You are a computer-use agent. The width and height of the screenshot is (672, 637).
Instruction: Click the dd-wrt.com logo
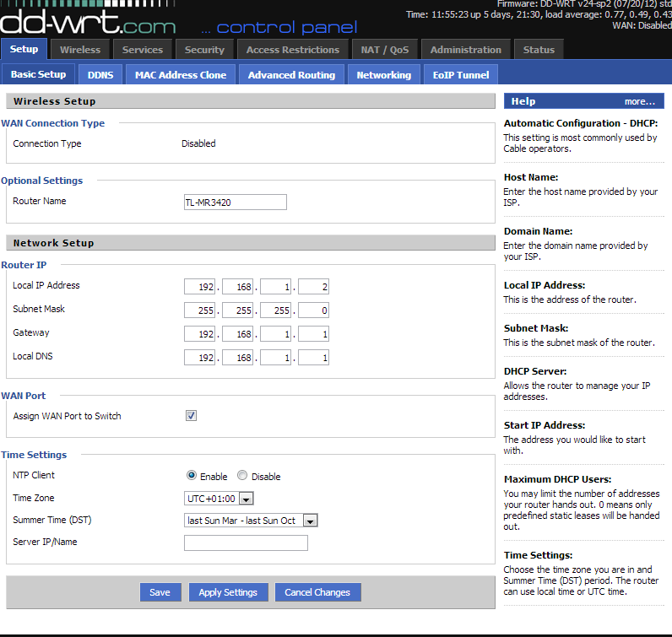[89, 19]
